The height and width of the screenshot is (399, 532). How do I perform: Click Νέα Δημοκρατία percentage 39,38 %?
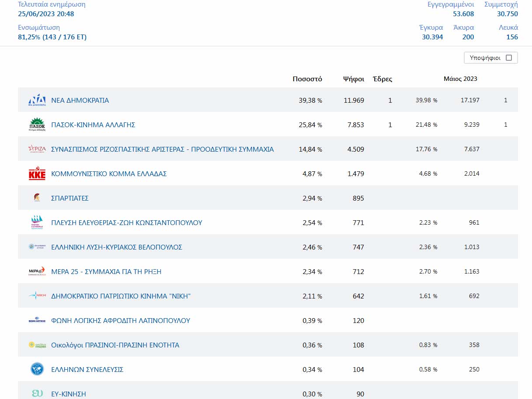[x=310, y=100]
